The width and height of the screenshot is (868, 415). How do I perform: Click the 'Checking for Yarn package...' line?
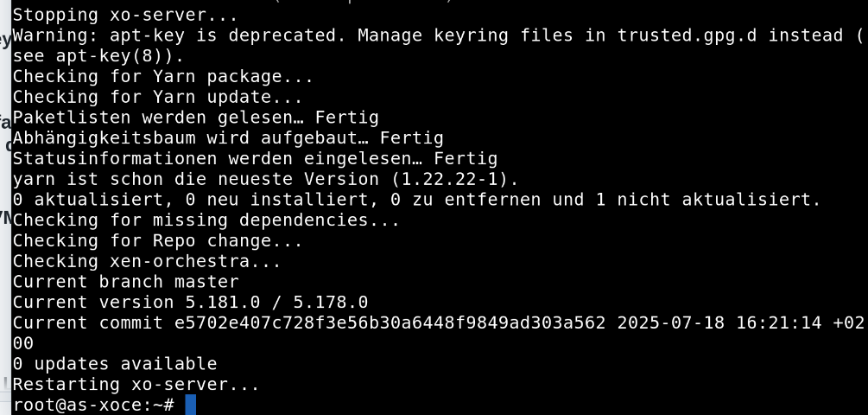(162, 76)
